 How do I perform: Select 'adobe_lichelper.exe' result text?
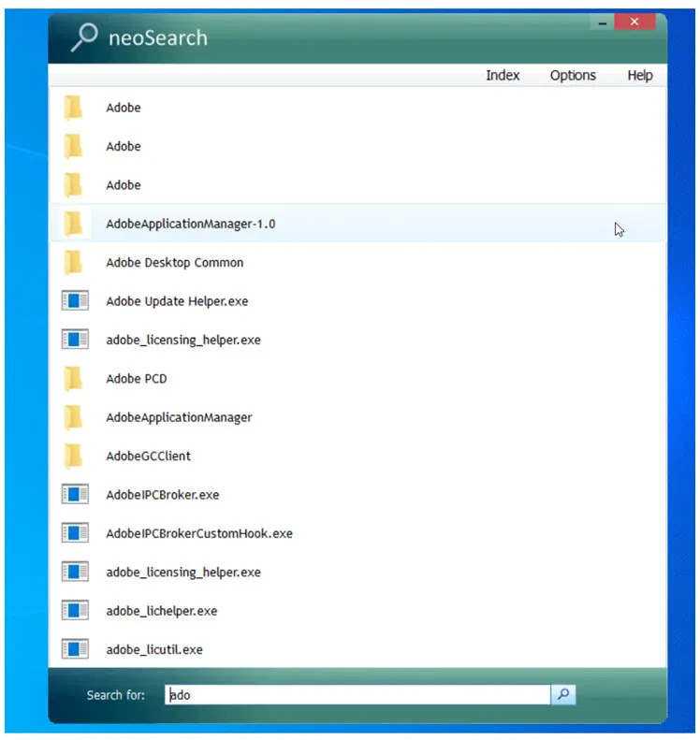pyautogui.click(x=161, y=611)
